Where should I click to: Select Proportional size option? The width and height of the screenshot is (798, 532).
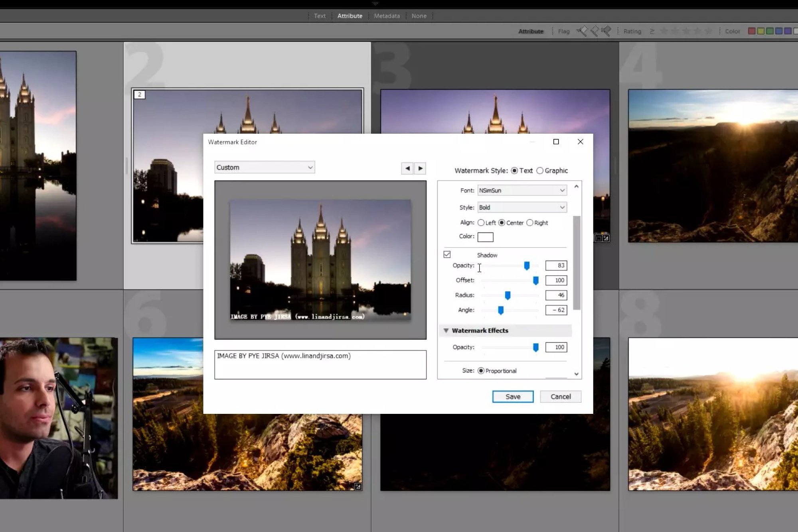pos(481,371)
